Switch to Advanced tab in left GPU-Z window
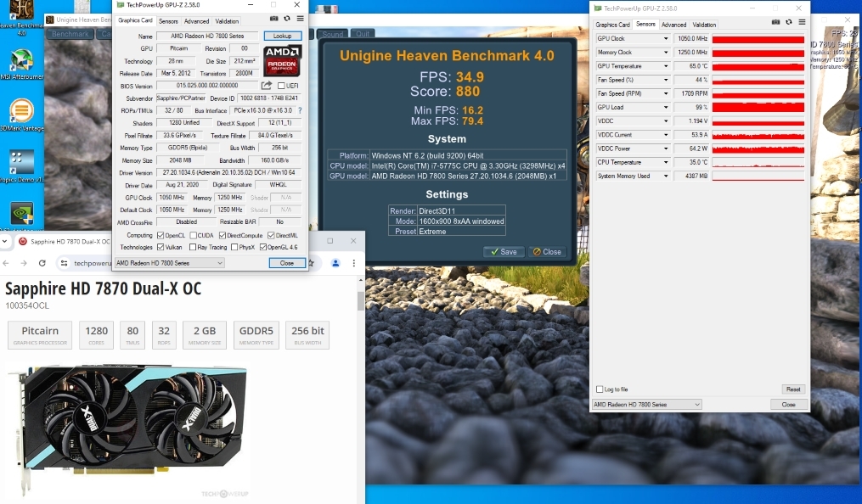Screen dimensions: 862x504 coord(196,21)
